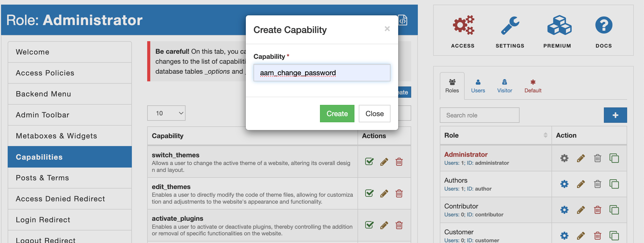Click the Customer role name
Viewport: 644px width, 243px height.
[459, 232]
